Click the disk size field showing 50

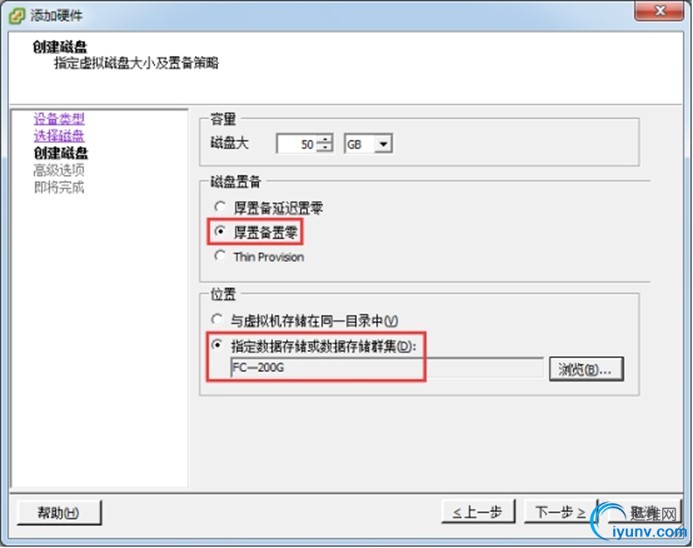click(297, 144)
